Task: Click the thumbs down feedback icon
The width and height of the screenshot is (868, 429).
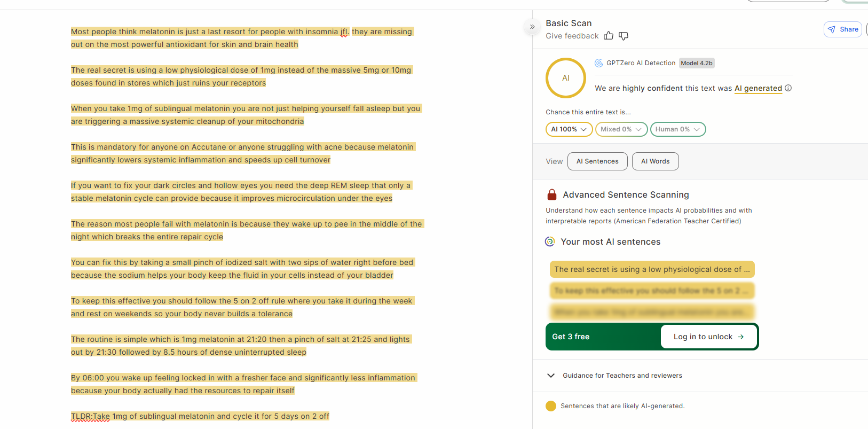Action: click(x=624, y=36)
